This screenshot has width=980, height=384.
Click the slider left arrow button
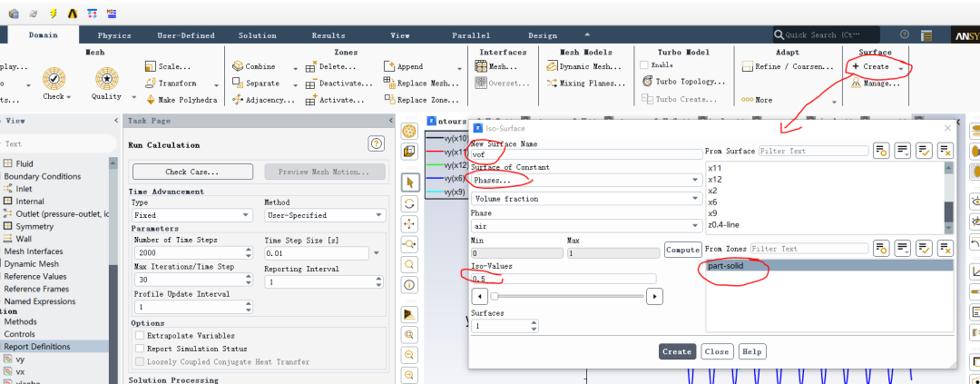tap(479, 296)
